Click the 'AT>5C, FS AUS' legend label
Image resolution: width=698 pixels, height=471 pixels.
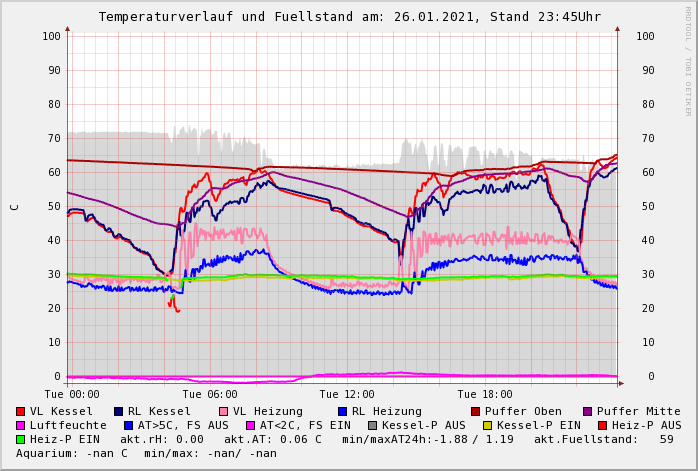click(x=183, y=425)
